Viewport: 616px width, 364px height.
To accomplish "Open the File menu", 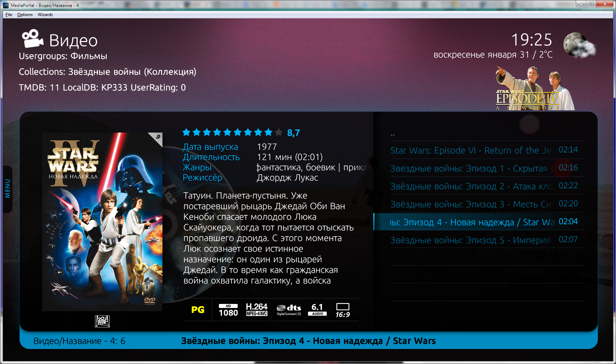I will point(9,15).
